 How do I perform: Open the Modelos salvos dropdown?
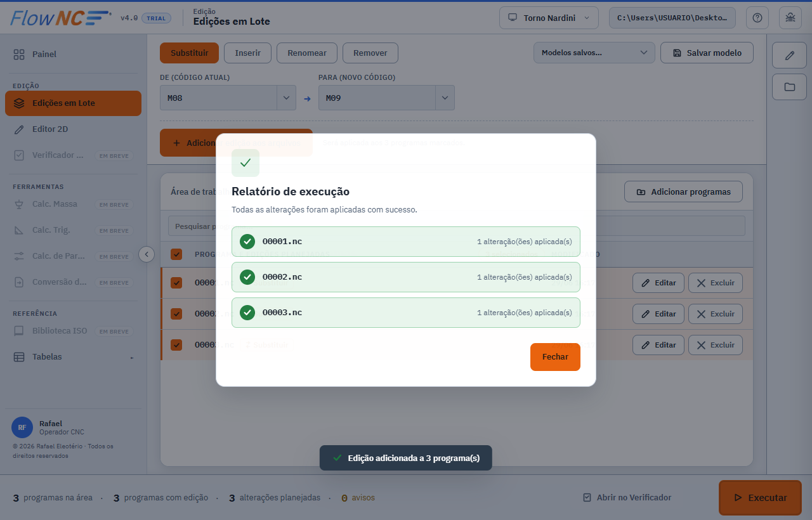(x=594, y=53)
